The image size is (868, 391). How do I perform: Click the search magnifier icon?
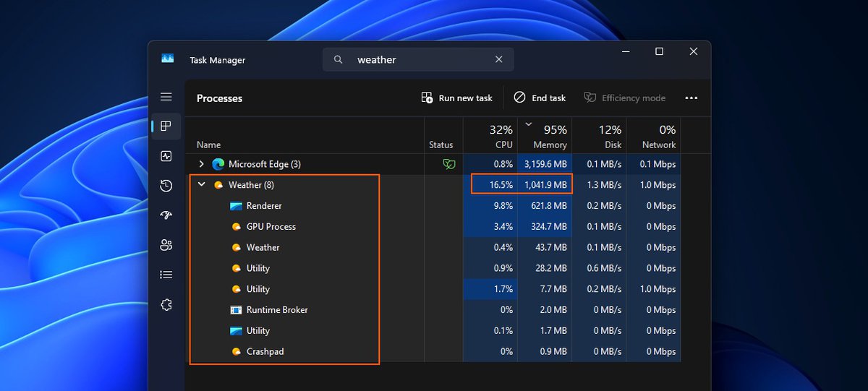(338, 59)
